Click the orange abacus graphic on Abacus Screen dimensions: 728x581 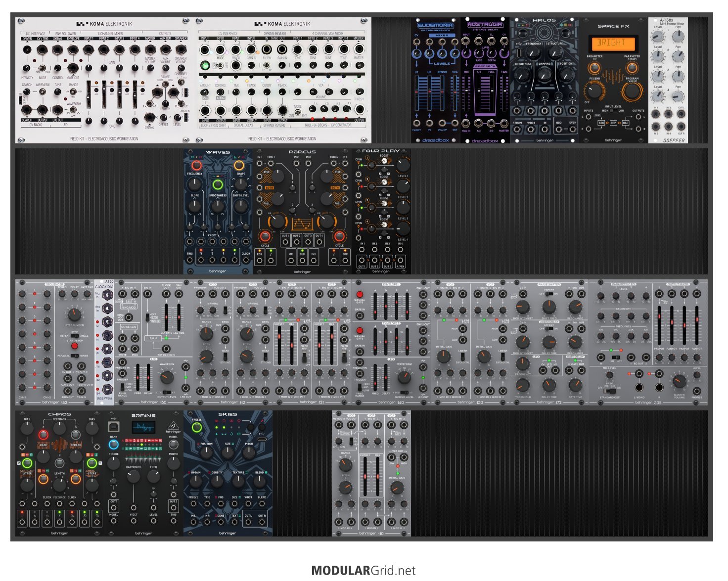tap(301, 224)
